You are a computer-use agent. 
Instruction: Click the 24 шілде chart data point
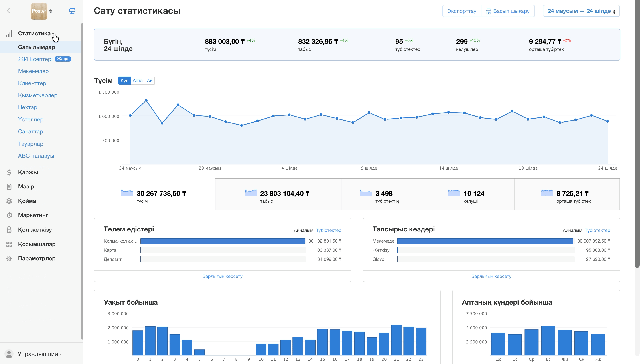(x=607, y=121)
